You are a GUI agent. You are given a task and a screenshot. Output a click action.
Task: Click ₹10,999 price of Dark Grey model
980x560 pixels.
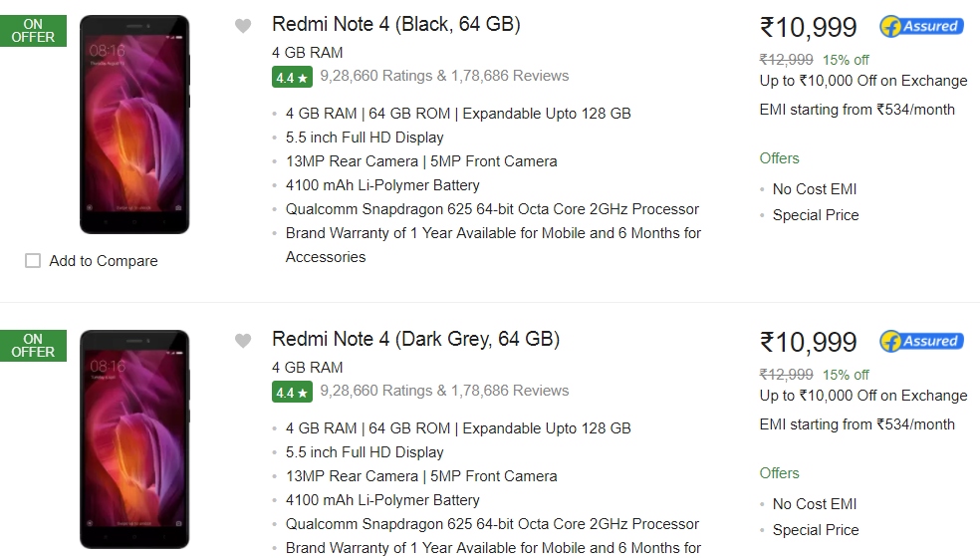point(808,343)
